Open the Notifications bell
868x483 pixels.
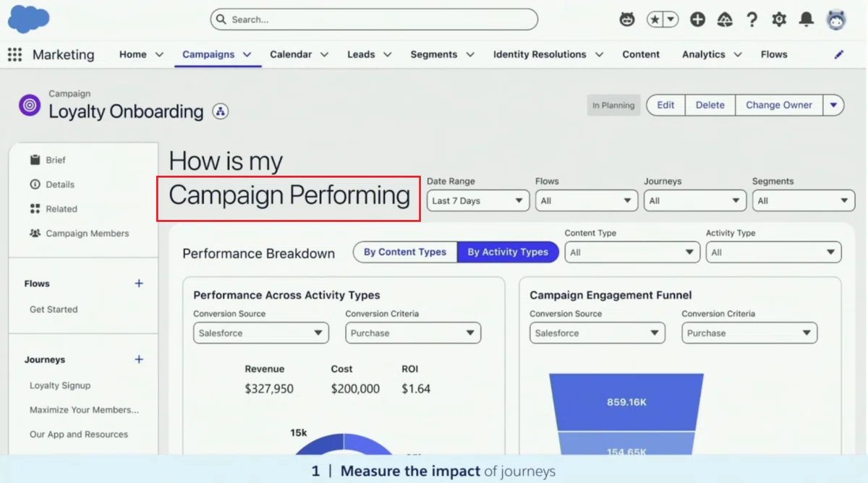coord(807,20)
